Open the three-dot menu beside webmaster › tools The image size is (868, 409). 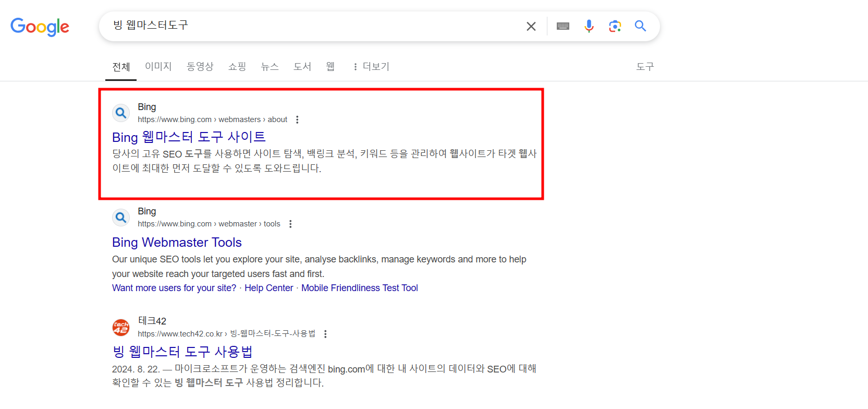290,224
